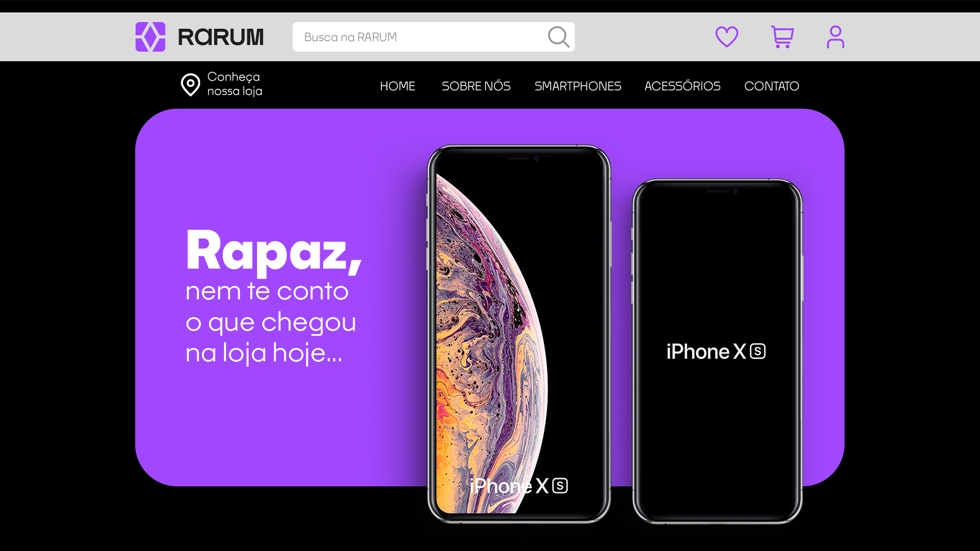Click the iPhone XS label on right phone
This screenshot has height=551, width=980.
click(716, 352)
